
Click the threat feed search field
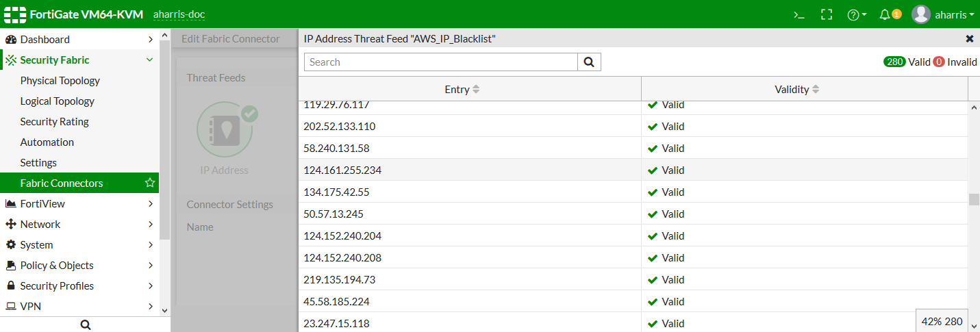pos(441,62)
